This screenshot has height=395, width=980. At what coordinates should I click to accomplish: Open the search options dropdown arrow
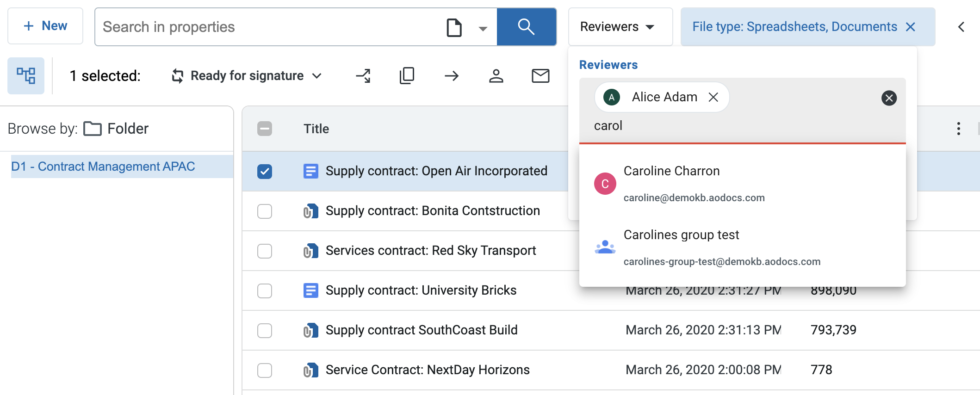483,28
